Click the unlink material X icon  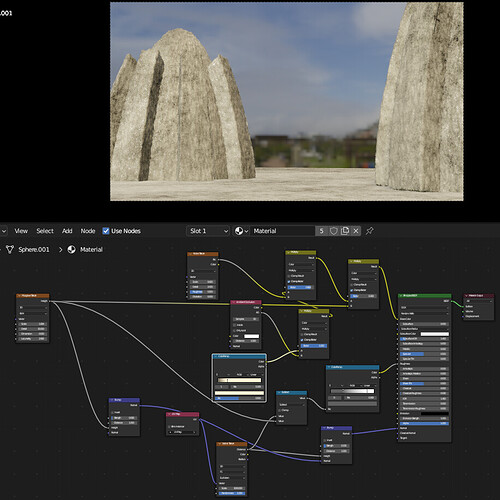(x=356, y=231)
